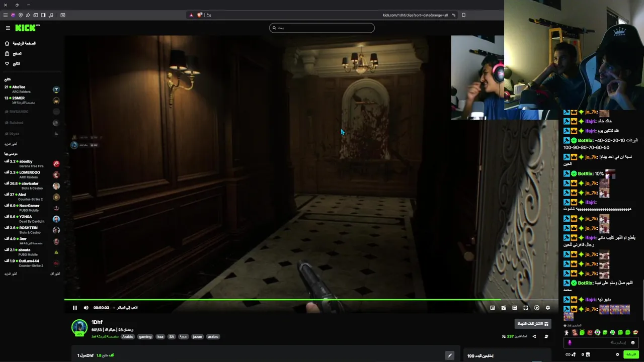Open clavicular recommended channel

pos(31,186)
